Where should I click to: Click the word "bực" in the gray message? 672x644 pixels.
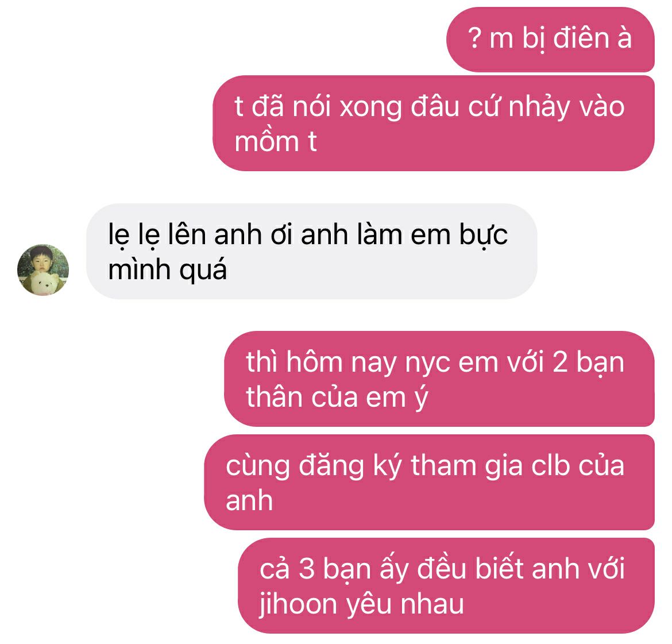(x=484, y=236)
